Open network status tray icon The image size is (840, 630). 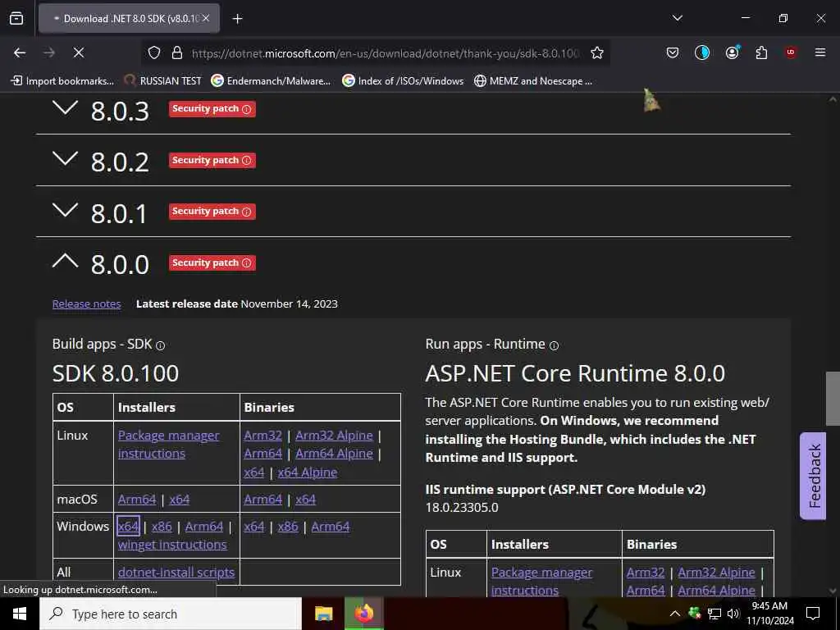714,614
